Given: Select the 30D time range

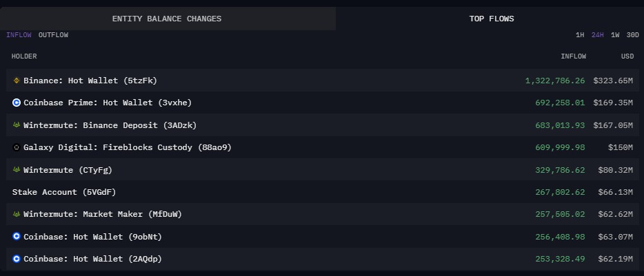Looking at the screenshot, I should coord(632,35).
